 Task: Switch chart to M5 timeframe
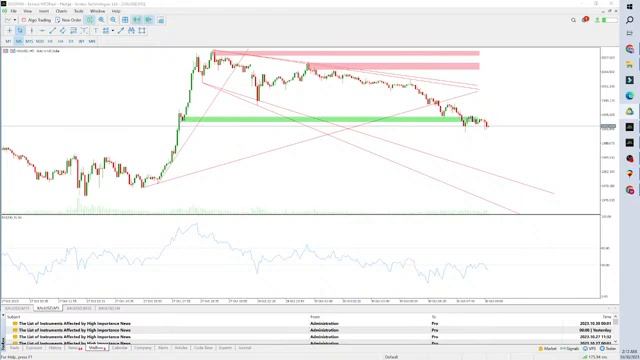[19, 41]
